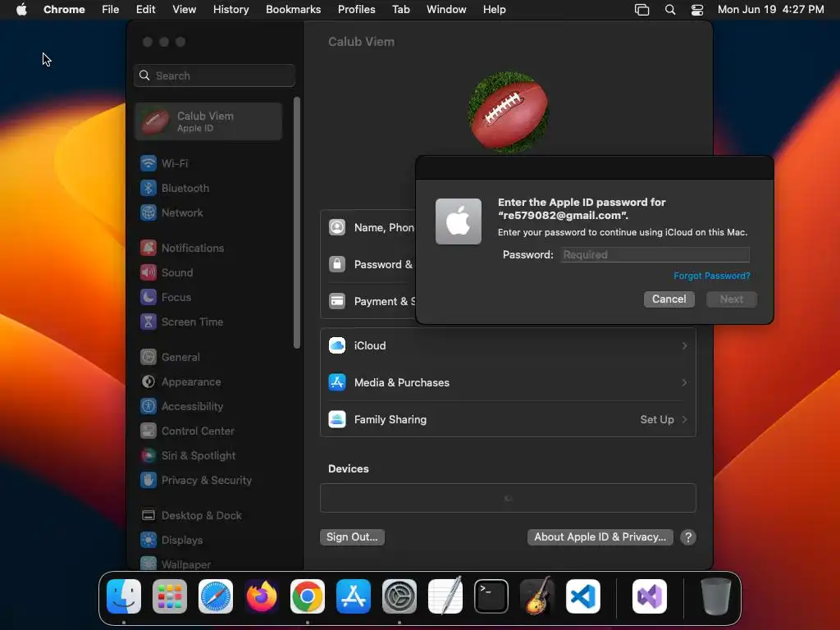Open the Help menu
This screenshot has width=840, height=630.
pyautogui.click(x=494, y=9)
